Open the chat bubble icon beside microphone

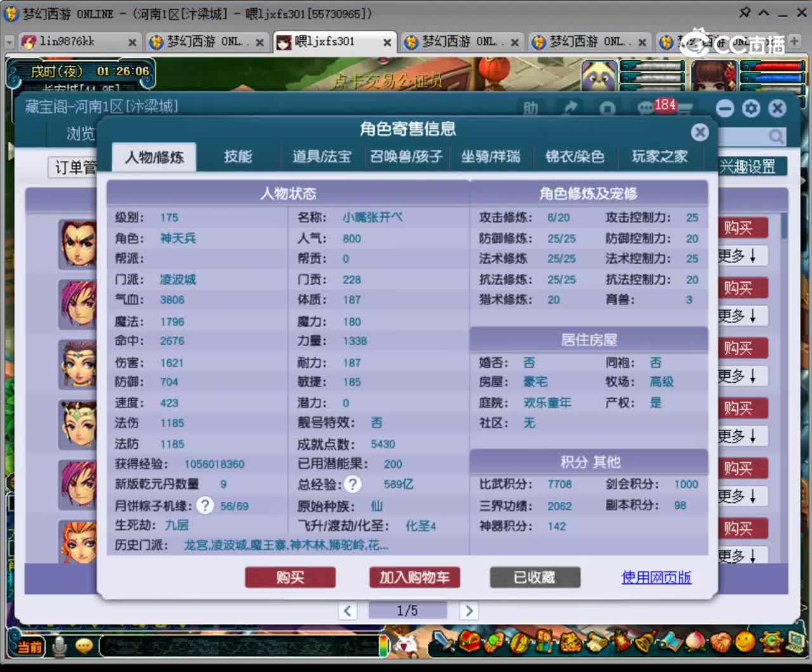tap(84, 646)
